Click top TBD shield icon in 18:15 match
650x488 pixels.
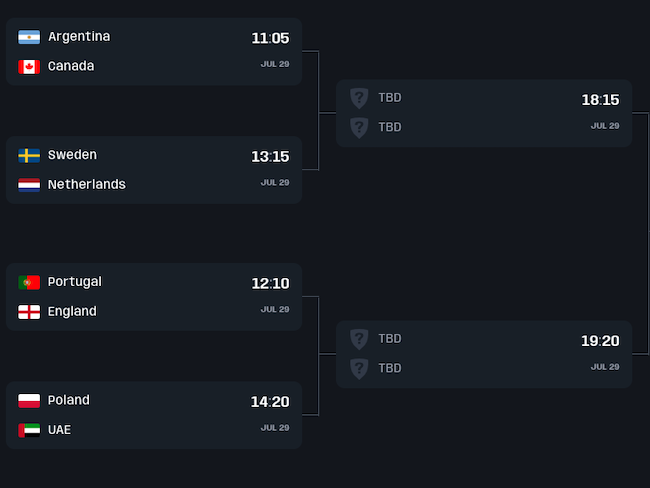pyautogui.click(x=359, y=98)
